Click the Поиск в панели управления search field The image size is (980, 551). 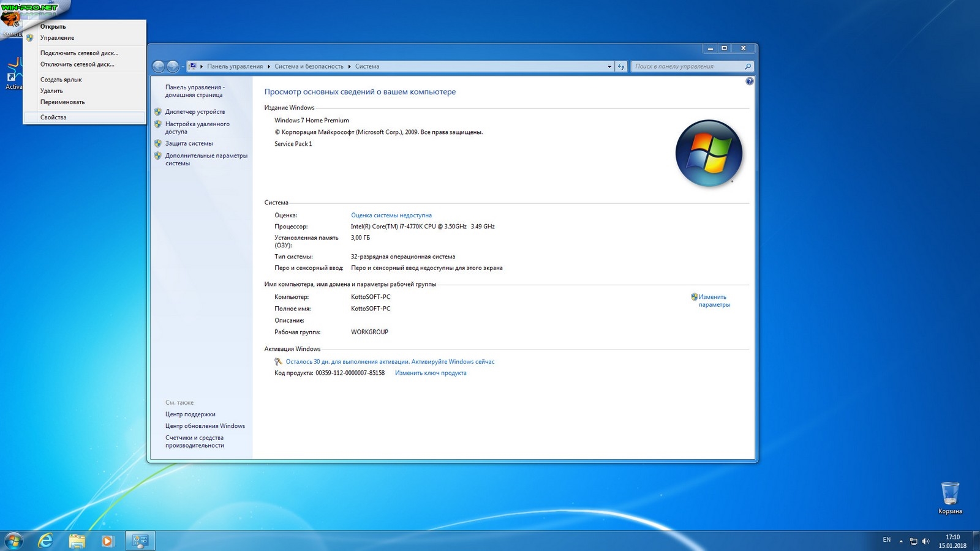point(692,66)
